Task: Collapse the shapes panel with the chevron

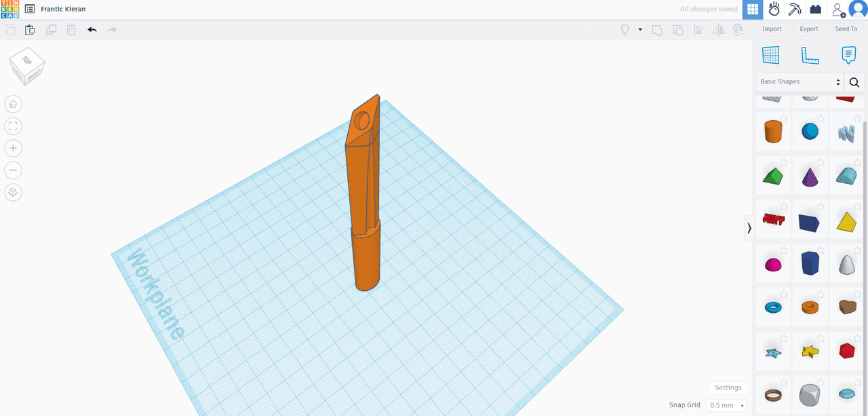Action: tap(749, 228)
